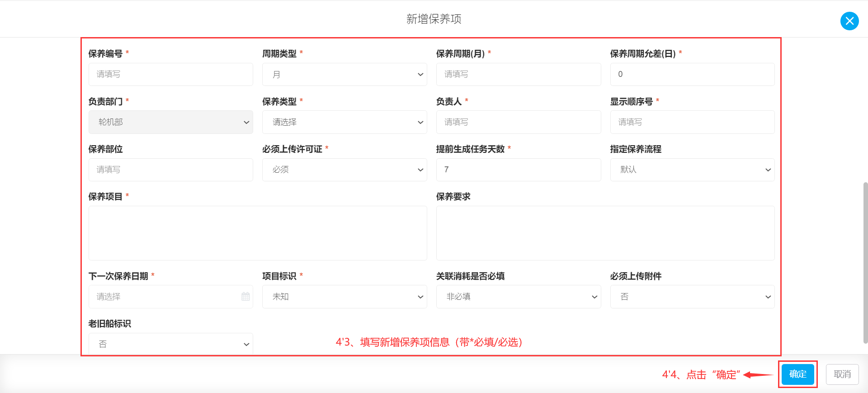Focus the 显示顺序号 input field
868x393 pixels.
pyautogui.click(x=692, y=122)
